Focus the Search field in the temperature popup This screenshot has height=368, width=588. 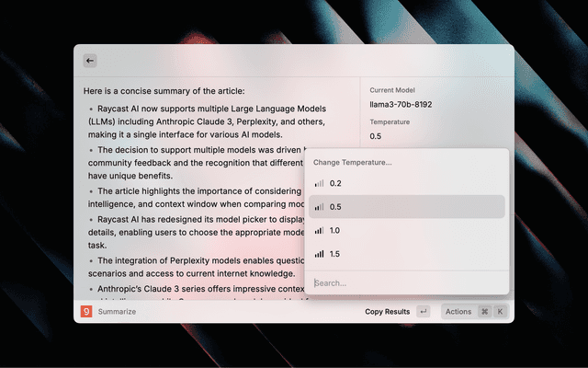404,282
